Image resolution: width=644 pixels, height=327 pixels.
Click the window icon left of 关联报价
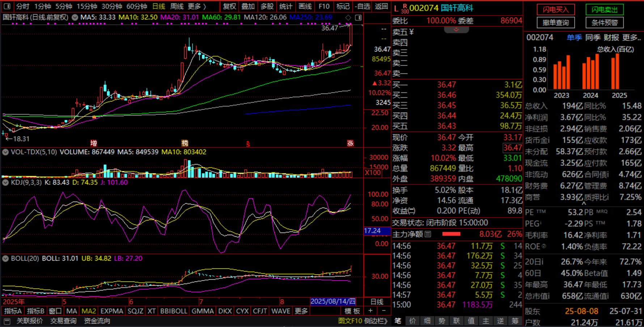[7, 321]
